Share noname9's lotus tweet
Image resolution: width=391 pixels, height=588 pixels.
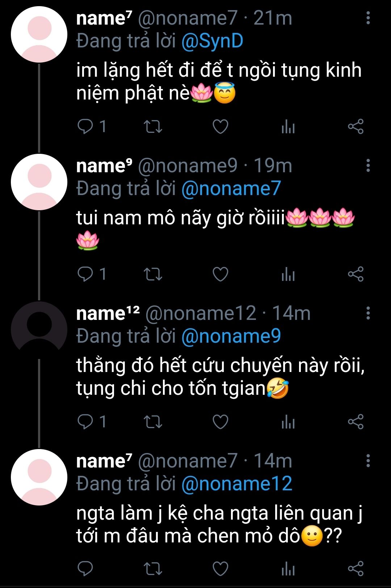tap(356, 274)
